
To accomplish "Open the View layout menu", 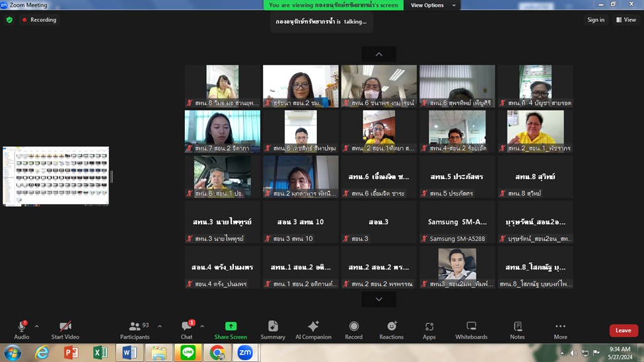I will click(626, 20).
